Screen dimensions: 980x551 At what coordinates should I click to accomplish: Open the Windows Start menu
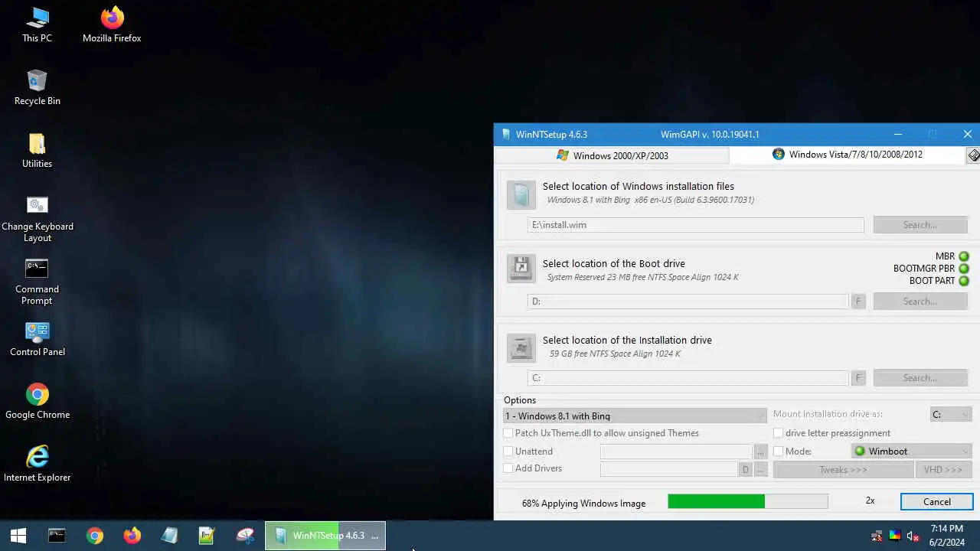18,536
